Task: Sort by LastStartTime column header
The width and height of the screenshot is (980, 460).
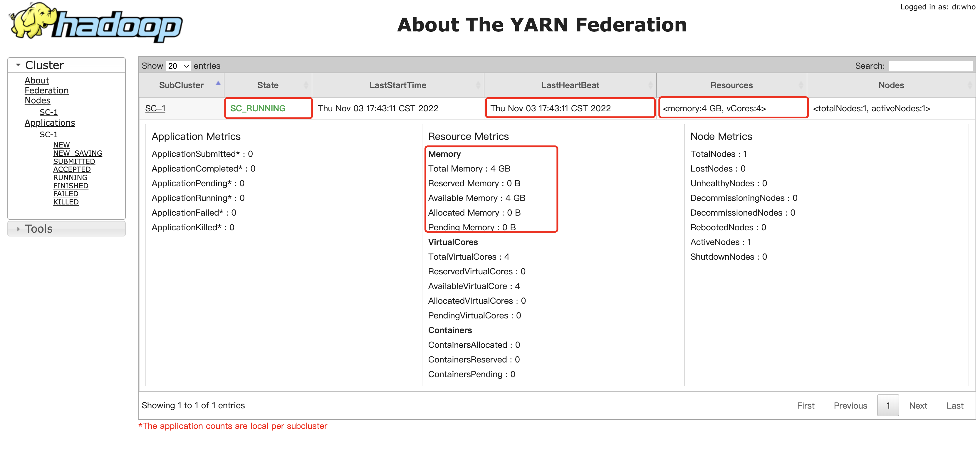Action: pos(397,85)
